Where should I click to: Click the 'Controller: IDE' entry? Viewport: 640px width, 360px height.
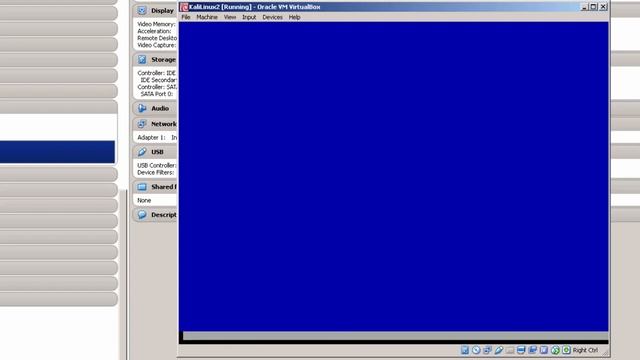tap(157, 73)
